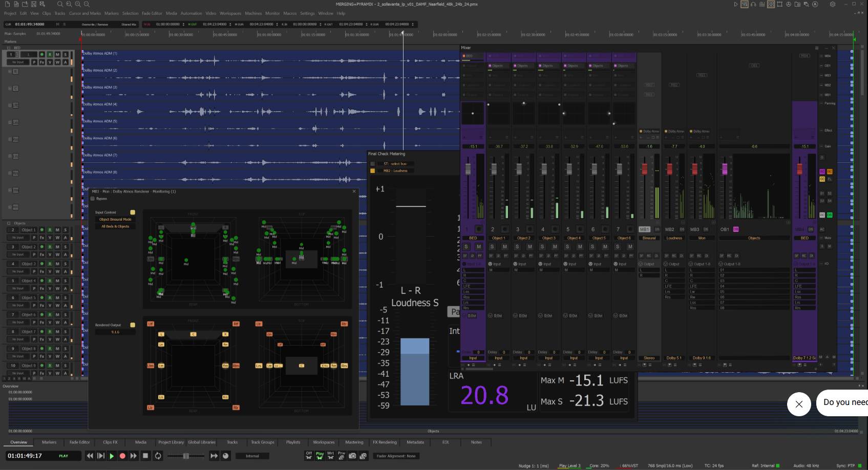Hit the red Record button in transport
Viewport: 868px width, 470px height.
pos(122,456)
